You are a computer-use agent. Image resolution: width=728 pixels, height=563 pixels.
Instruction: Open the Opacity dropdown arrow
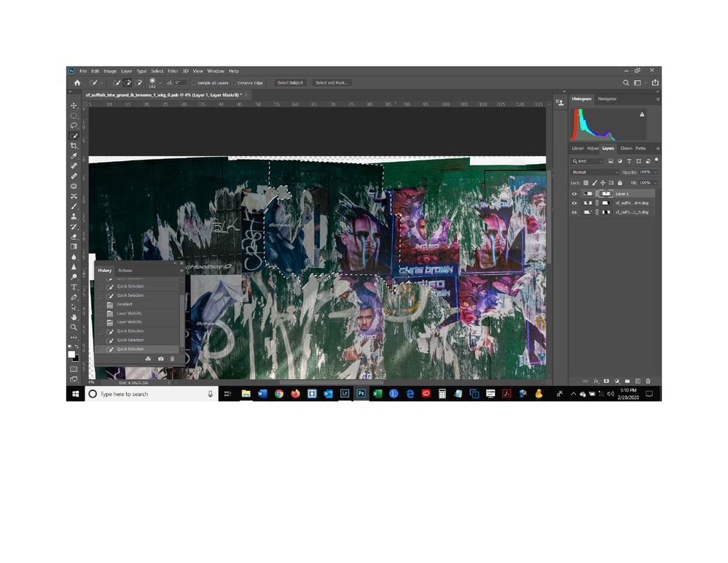655,172
